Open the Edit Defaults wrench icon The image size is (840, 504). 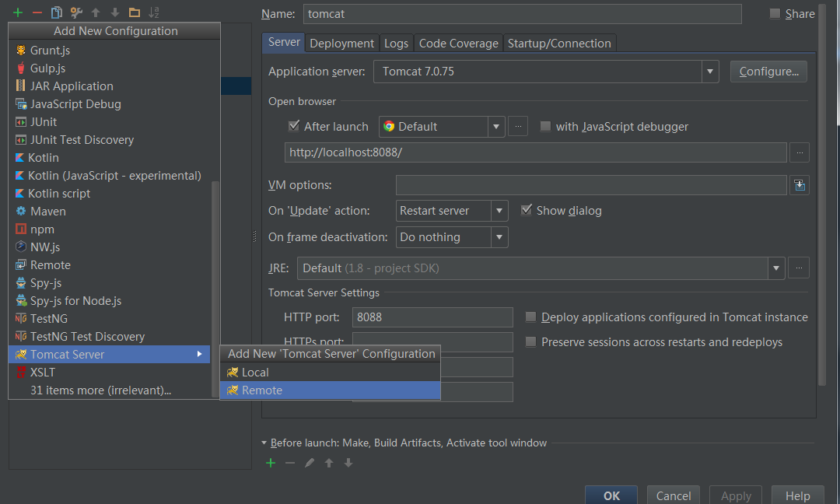point(76,12)
